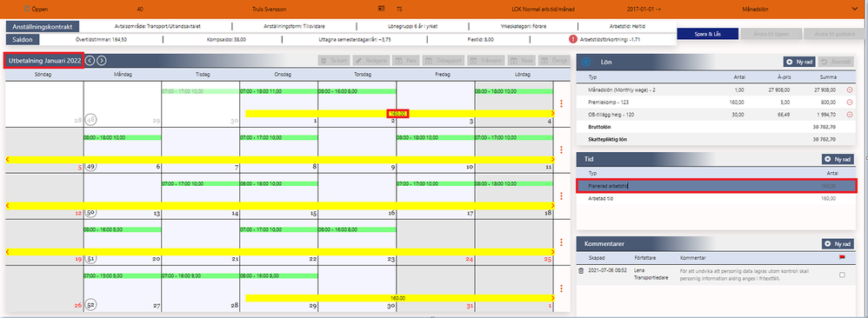Tick the checkbox in the comment row
868x318 pixels.
842,275
